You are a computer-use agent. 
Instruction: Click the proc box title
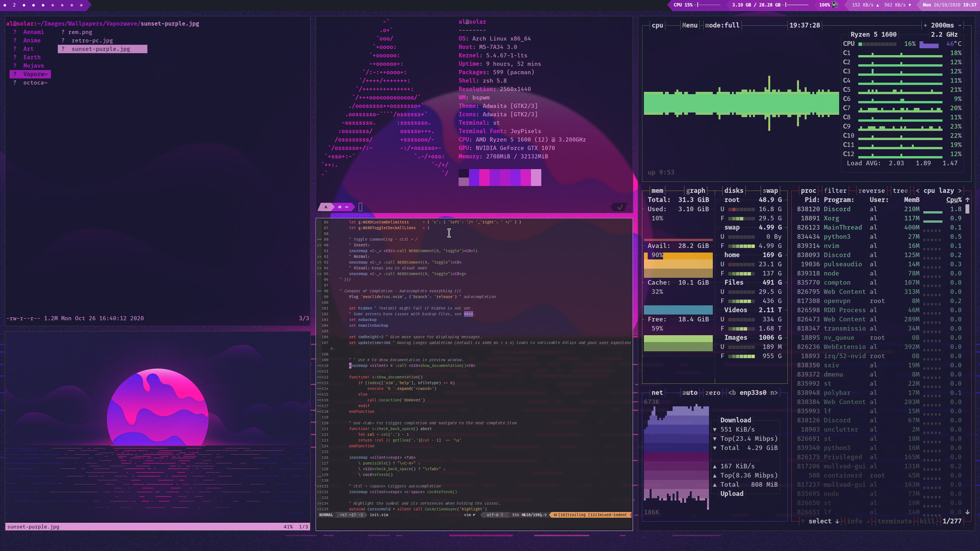[808, 191]
